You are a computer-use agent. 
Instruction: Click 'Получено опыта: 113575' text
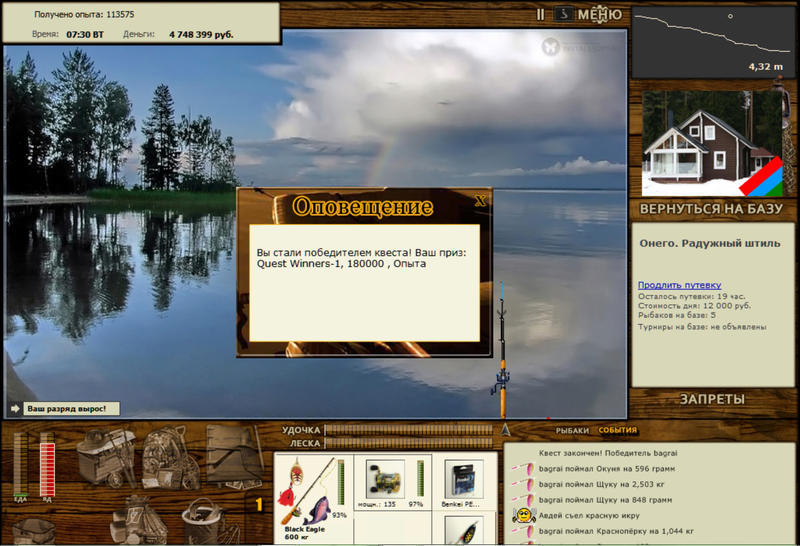point(84,14)
